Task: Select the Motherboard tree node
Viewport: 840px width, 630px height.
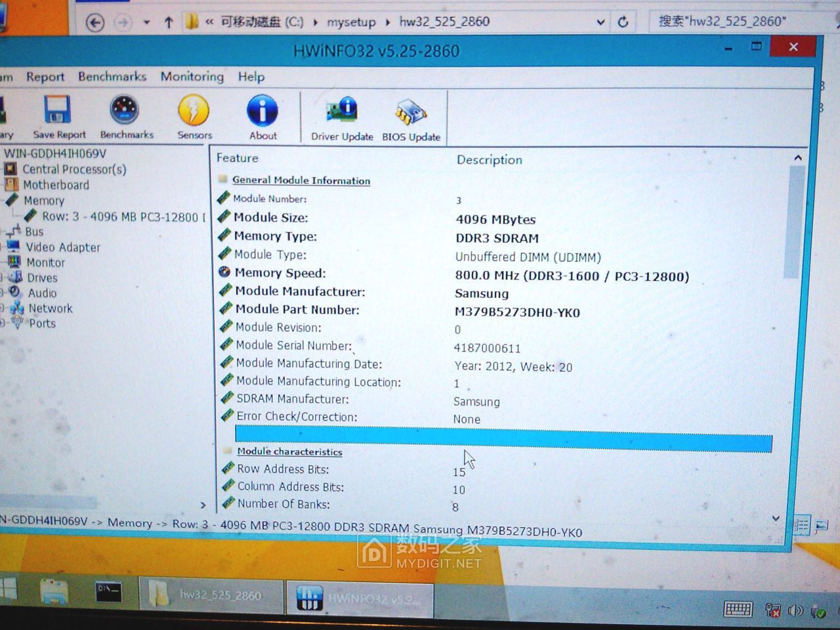Action: (x=56, y=185)
